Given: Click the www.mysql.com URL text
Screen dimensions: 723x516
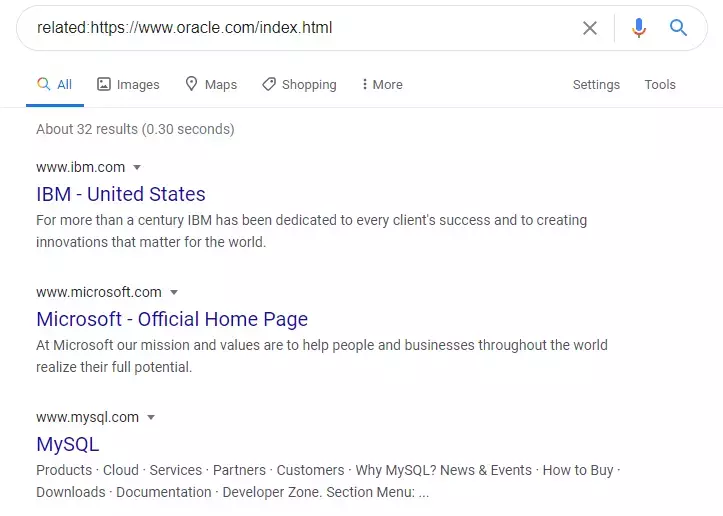Looking at the screenshot, I should click(x=88, y=417).
